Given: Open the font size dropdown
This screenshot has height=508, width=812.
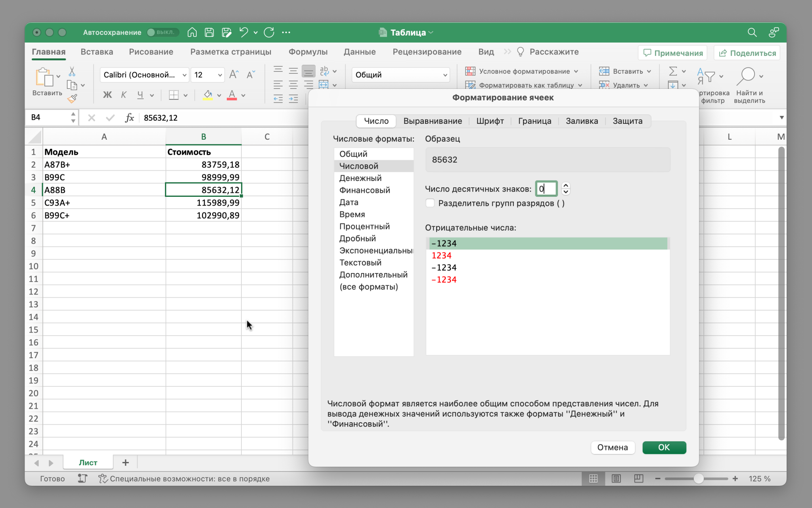Looking at the screenshot, I should pos(220,75).
